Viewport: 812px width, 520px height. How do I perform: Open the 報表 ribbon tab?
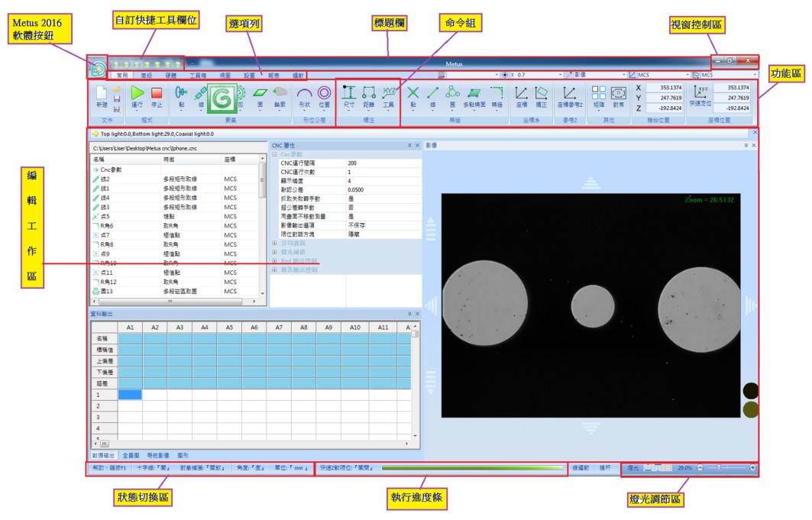273,76
